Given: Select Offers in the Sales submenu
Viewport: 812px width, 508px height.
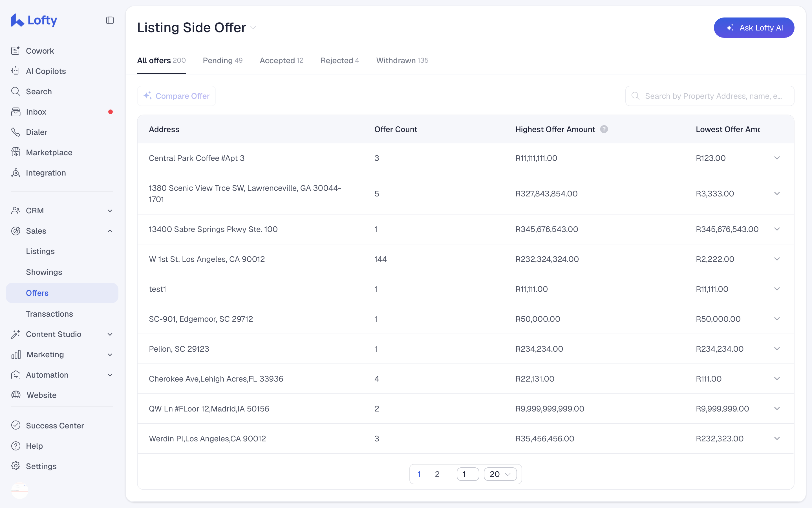Looking at the screenshot, I should pyautogui.click(x=62, y=293).
